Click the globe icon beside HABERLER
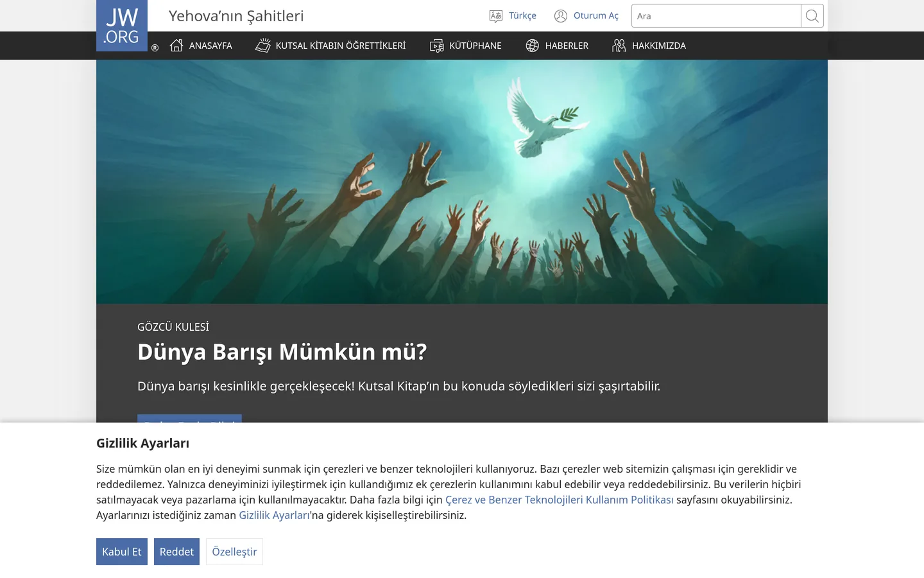 (533, 46)
